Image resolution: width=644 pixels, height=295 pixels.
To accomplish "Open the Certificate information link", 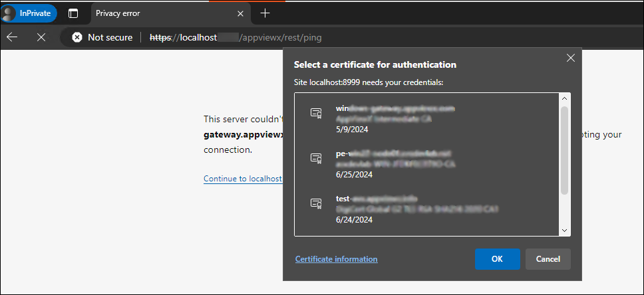I will click(337, 259).
